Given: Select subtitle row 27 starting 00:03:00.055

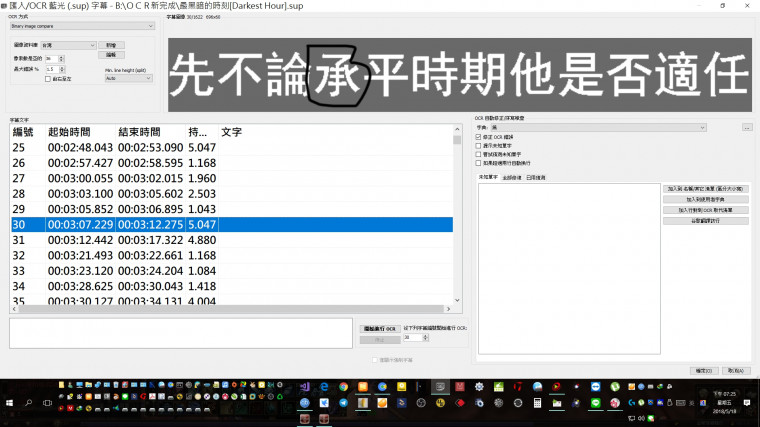Looking at the screenshot, I should (232, 178).
